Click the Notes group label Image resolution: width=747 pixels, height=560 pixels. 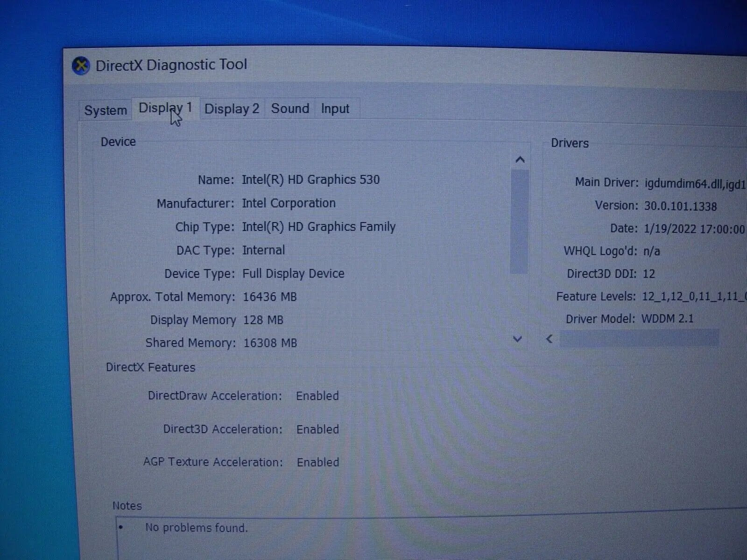[127, 506]
